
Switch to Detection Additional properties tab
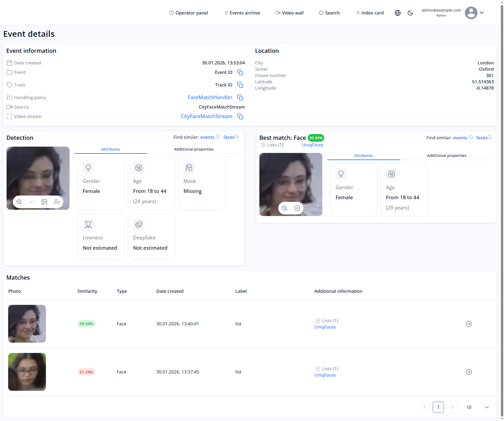click(194, 149)
